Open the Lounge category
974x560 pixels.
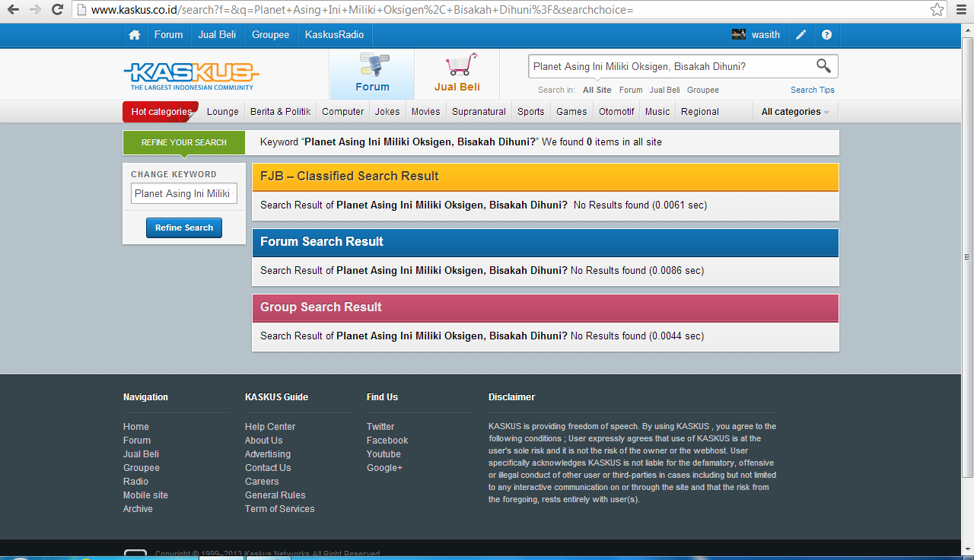223,112
